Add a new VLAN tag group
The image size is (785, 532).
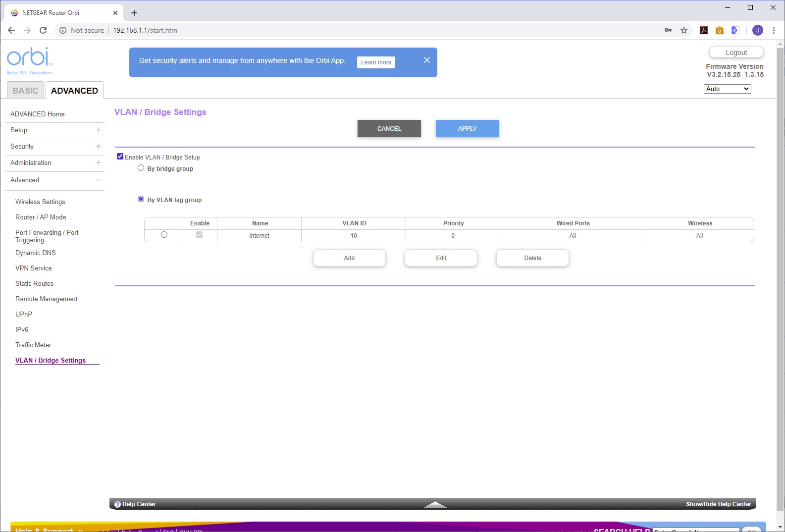[349, 258]
